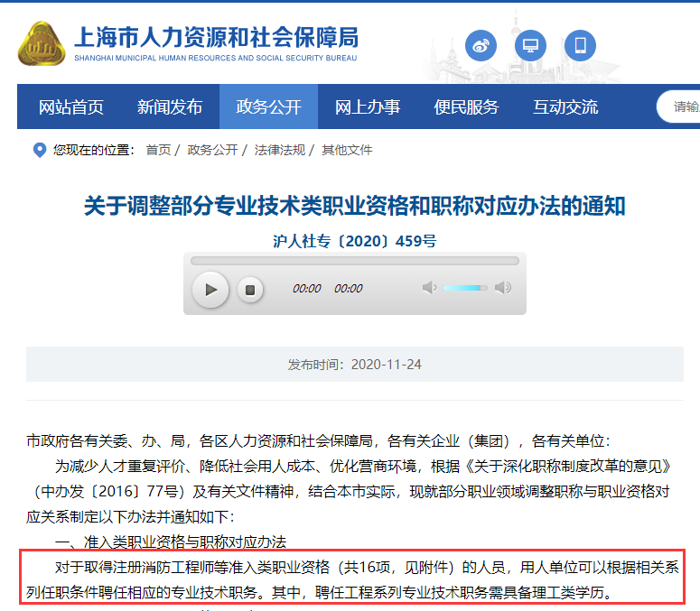
Task: Play the audio reading of the notice
Action: click(x=210, y=289)
